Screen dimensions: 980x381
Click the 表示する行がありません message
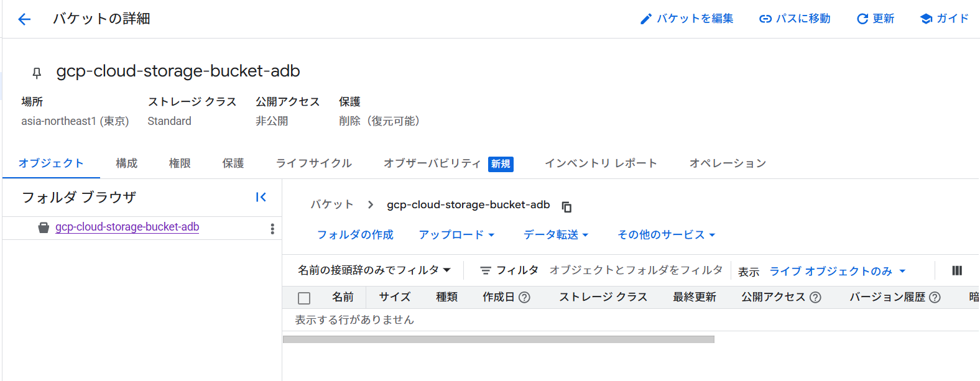(x=354, y=319)
